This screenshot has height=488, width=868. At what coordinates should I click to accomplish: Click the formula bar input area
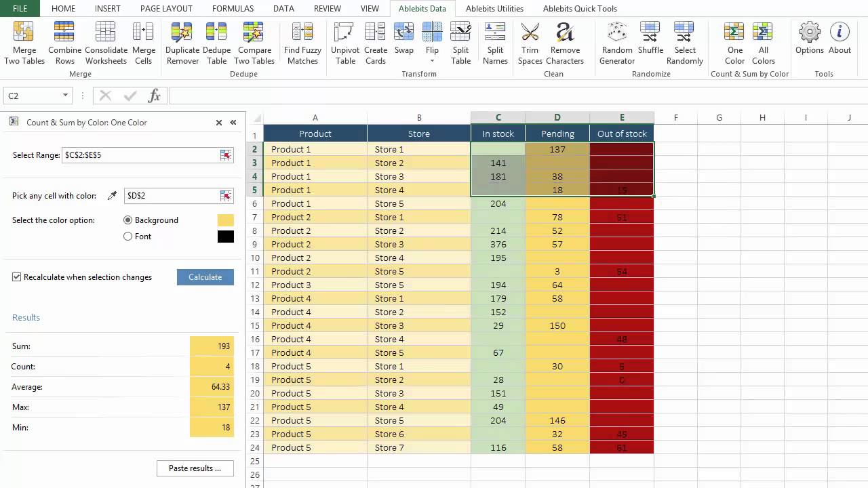click(518, 96)
